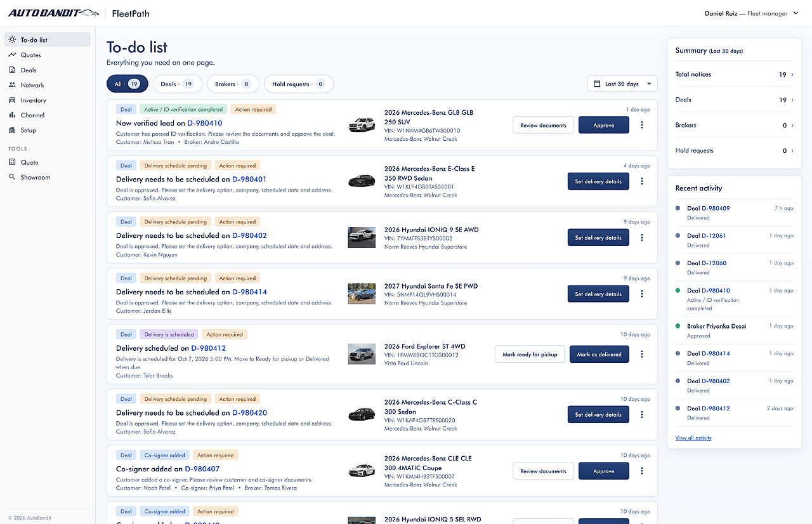The height and width of the screenshot is (524, 812).
Task: Expand Deals summary row chevron
Action: pyautogui.click(x=792, y=100)
